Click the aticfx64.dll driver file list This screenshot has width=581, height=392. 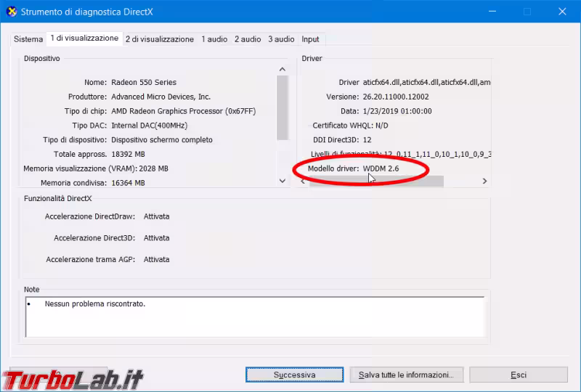coord(426,82)
